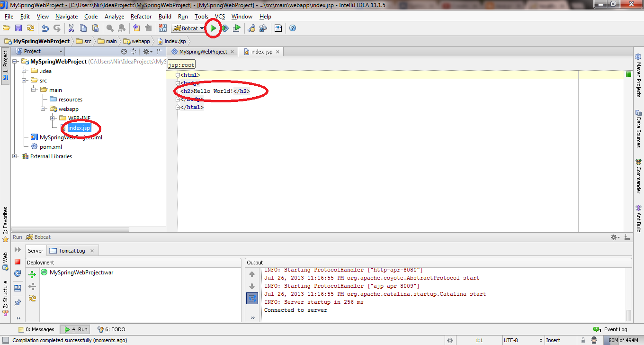Open the Event Log panel

tap(611, 329)
